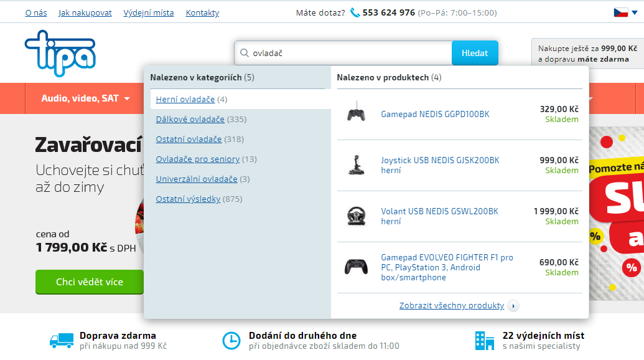Click the phone icon beside 553 624 976
The height and width of the screenshot is (360, 644).
pyautogui.click(x=355, y=12)
